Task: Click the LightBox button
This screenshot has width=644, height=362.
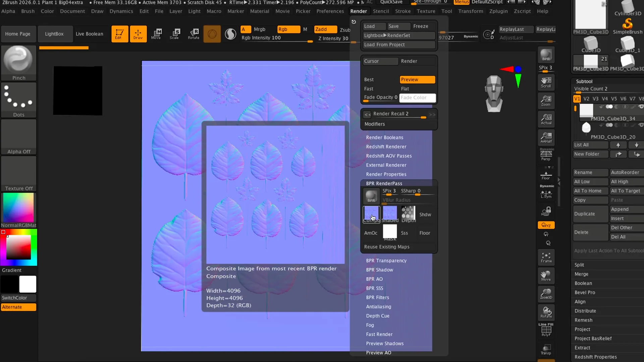Action: pyautogui.click(x=54, y=34)
